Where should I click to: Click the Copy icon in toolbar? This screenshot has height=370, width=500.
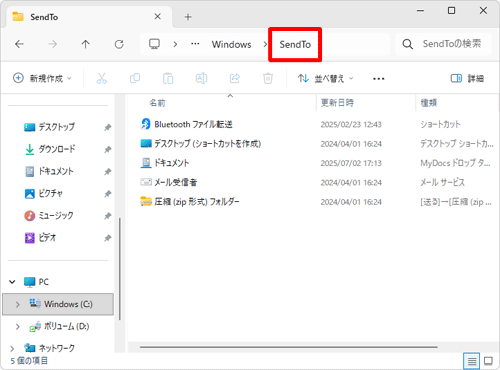[x=135, y=78]
